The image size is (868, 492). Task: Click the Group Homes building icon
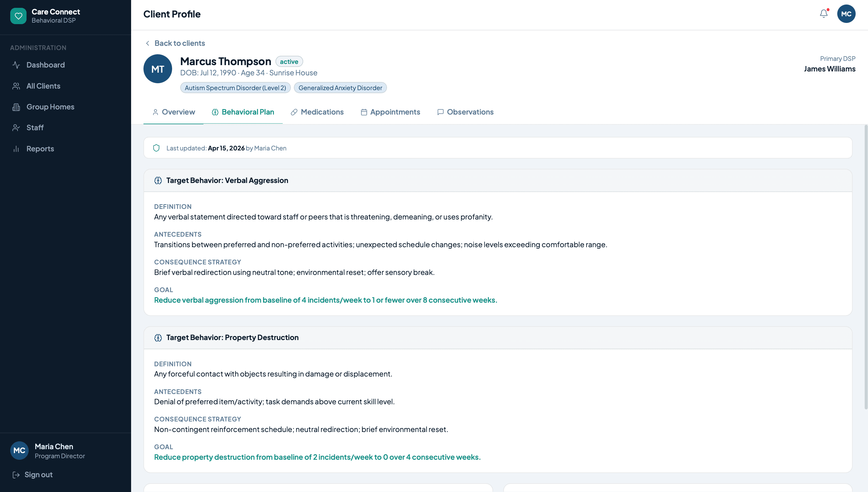click(x=16, y=107)
